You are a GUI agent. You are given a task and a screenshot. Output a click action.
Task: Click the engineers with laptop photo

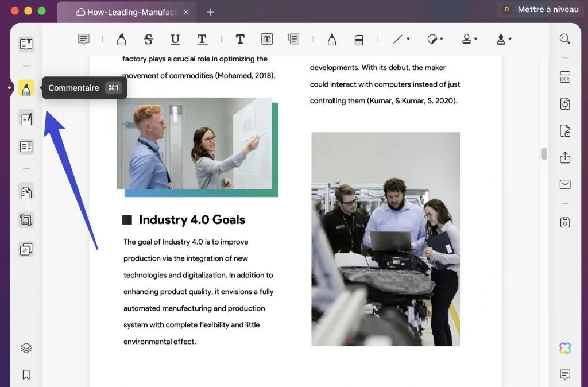pyautogui.click(x=385, y=239)
